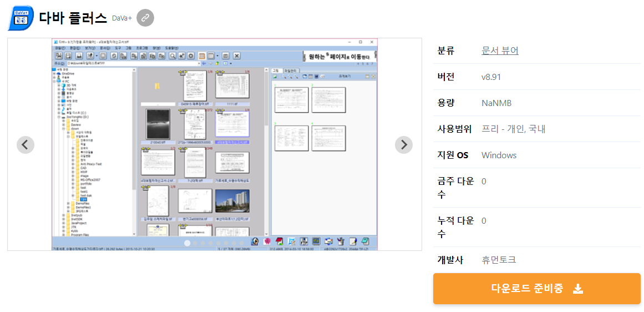Open page 4 thumbnail in preview panel
The width and height of the screenshot is (644, 312).
328,138
